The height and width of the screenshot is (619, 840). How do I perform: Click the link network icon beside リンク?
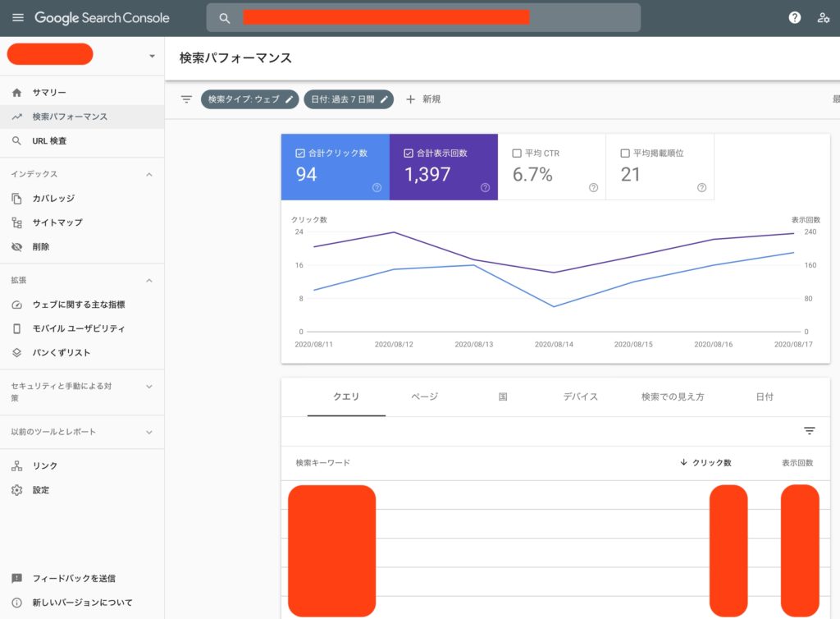click(16, 466)
